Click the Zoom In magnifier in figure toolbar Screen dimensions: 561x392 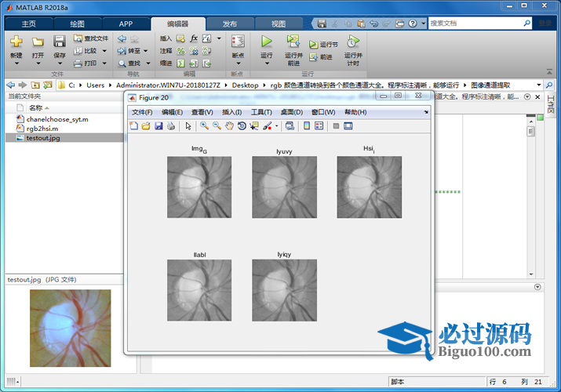click(204, 125)
